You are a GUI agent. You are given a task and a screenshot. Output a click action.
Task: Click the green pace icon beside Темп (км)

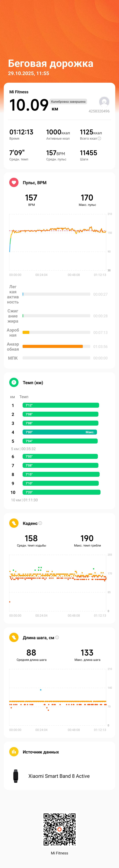[14, 382]
